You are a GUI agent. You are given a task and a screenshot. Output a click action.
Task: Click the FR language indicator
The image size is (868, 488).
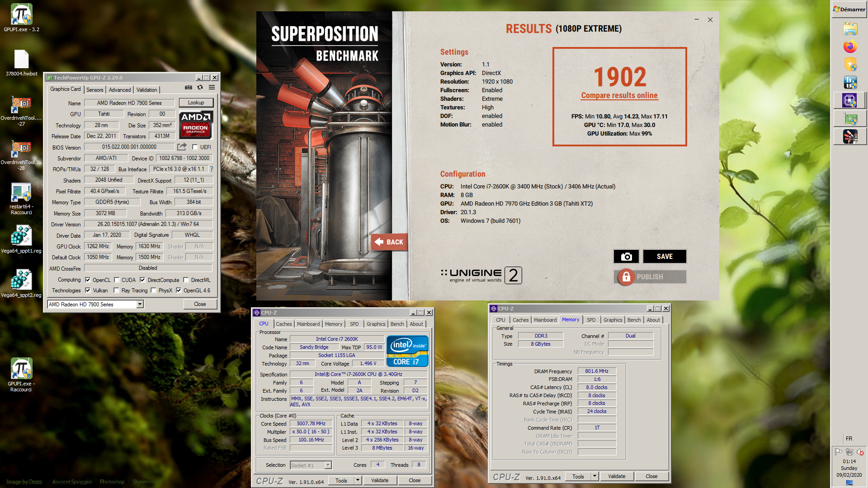849,439
